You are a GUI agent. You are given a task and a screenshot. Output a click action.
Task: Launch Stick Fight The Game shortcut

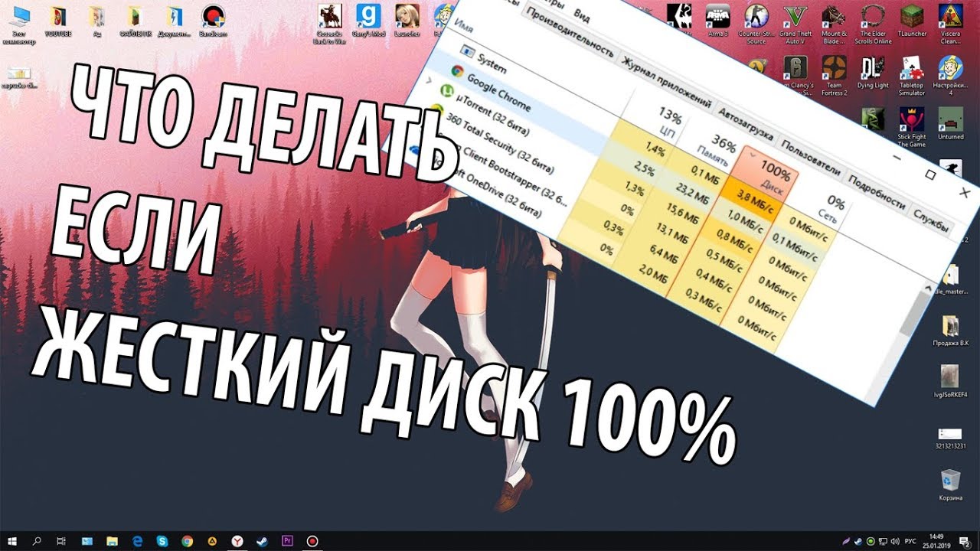912,126
